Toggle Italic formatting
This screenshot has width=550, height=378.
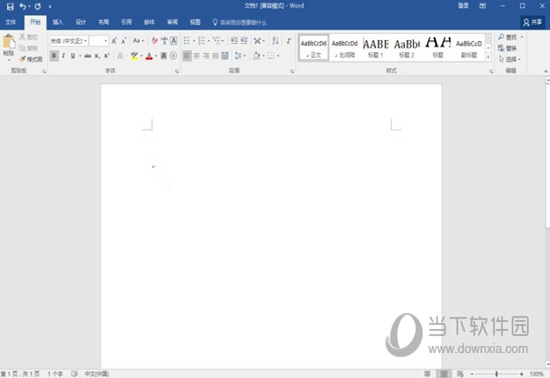click(63, 56)
